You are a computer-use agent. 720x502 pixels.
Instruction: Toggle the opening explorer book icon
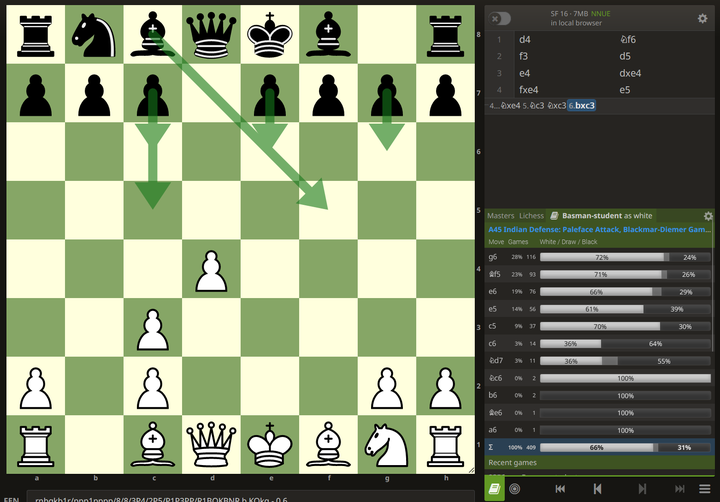pos(494,488)
